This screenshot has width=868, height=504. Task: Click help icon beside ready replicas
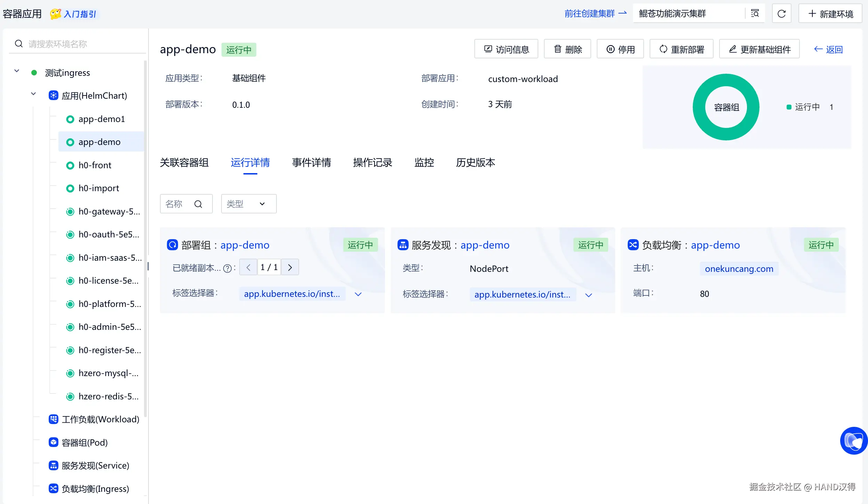pyautogui.click(x=227, y=268)
